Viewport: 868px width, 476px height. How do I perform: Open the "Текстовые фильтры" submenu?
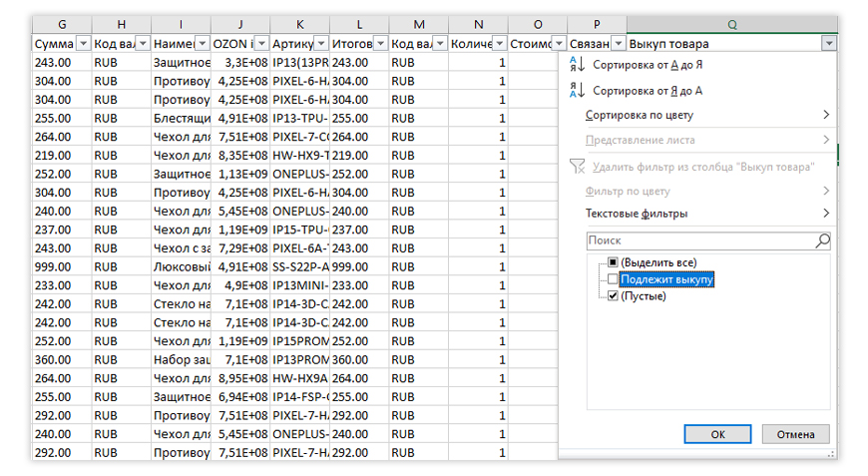[x=825, y=214]
